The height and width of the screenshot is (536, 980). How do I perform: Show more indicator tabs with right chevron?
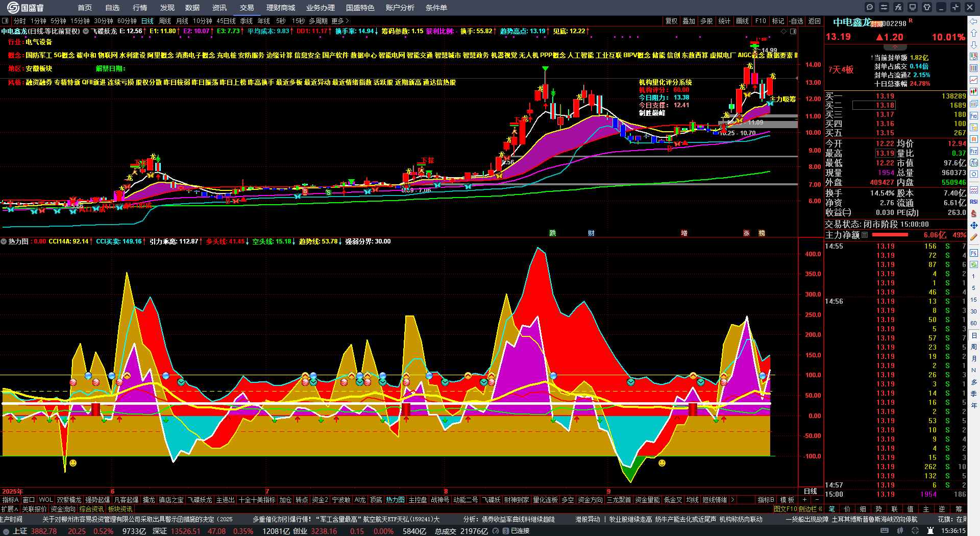(733, 500)
